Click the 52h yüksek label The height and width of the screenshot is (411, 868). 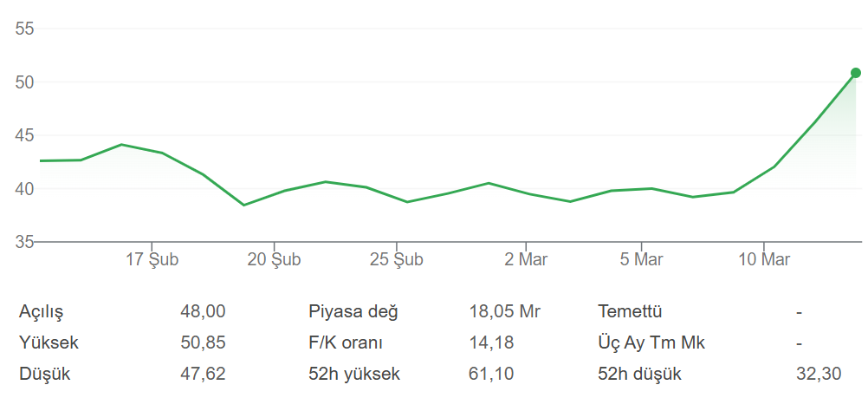[x=354, y=375]
